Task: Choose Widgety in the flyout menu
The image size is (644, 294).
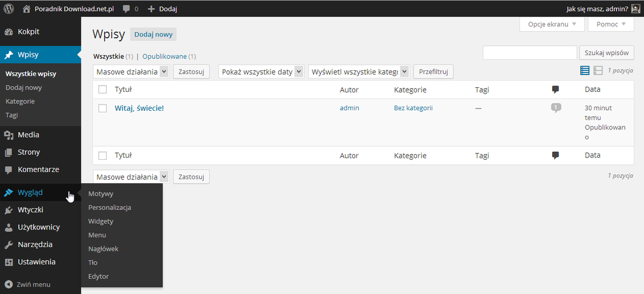Action: [x=101, y=221]
